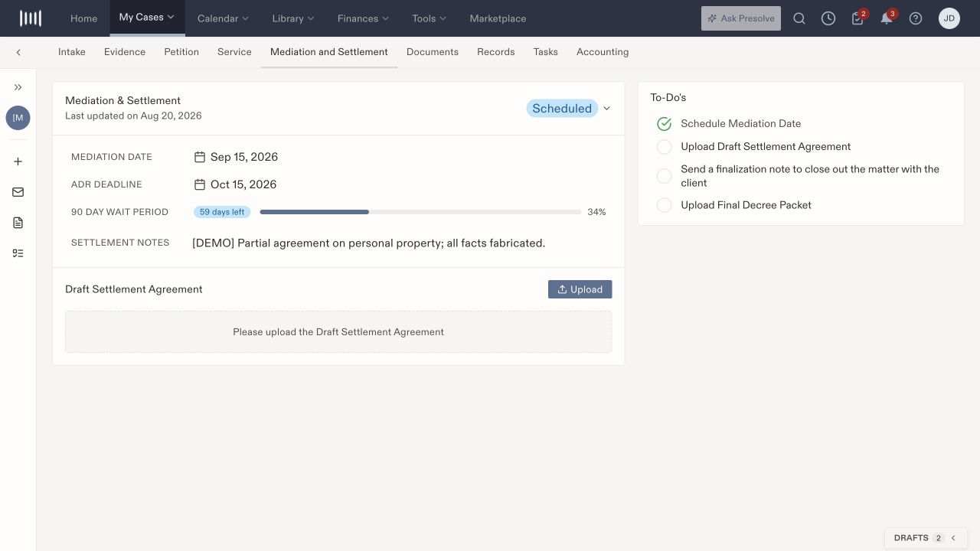Click the 59 days left badge
Screen dimensions: 980x551
(222, 212)
